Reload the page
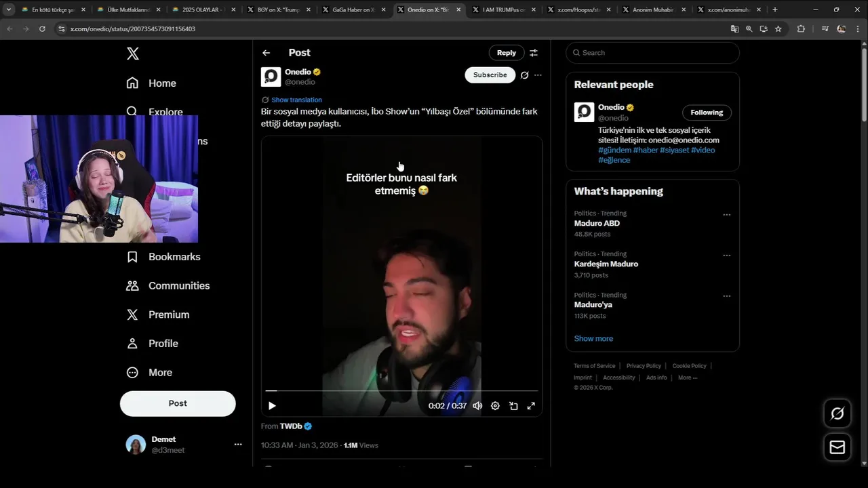 point(42,29)
